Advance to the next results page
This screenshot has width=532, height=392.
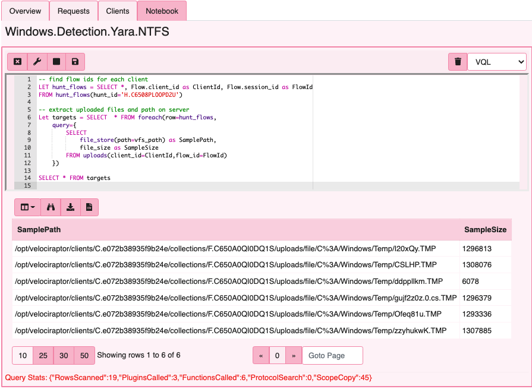pyautogui.click(x=294, y=355)
